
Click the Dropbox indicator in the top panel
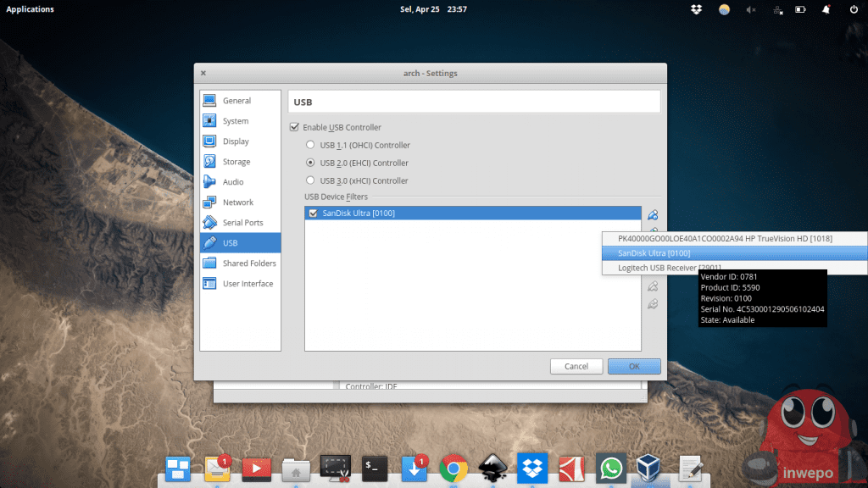point(696,9)
